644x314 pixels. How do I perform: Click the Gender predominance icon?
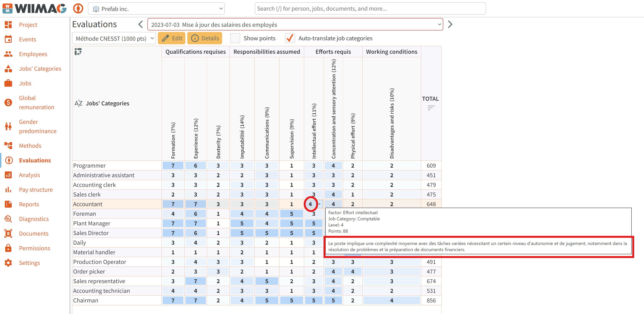click(8, 126)
